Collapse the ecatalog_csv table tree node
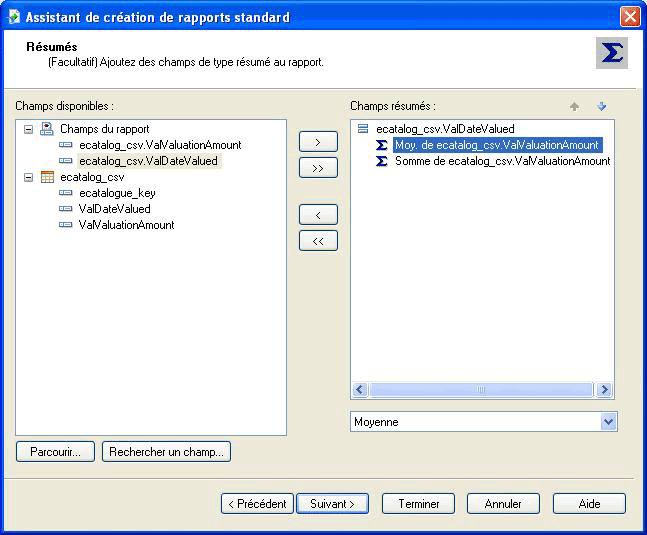This screenshot has width=647, height=535. click(x=27, y=177)
